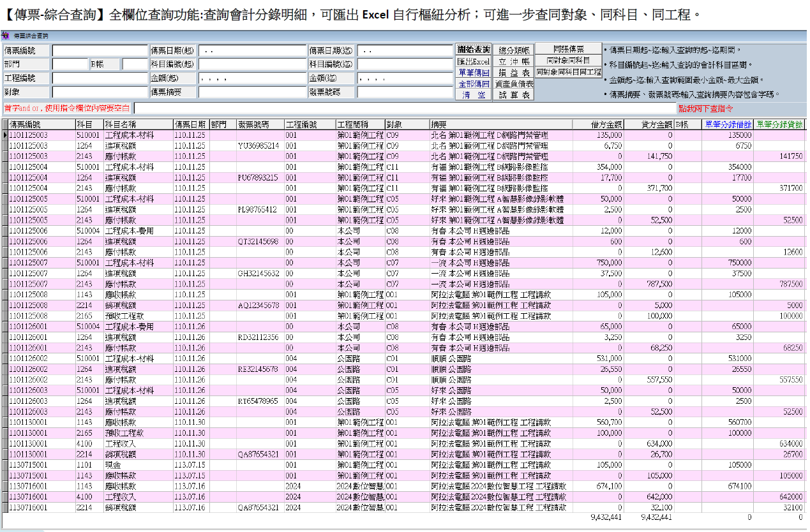This screenshot has height=532, width=810.
Task: Select invoice number cell QT32145698
Action: [260, 242]
